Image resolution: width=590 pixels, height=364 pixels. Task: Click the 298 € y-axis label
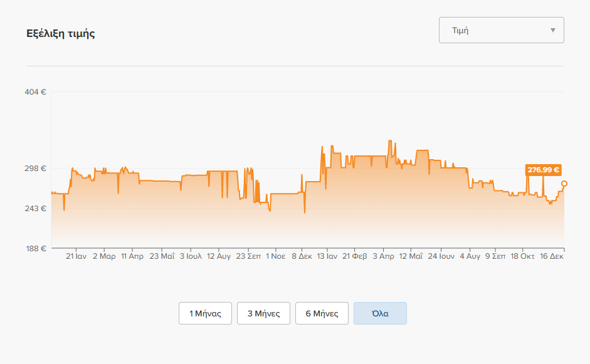[x=35, y=168]
